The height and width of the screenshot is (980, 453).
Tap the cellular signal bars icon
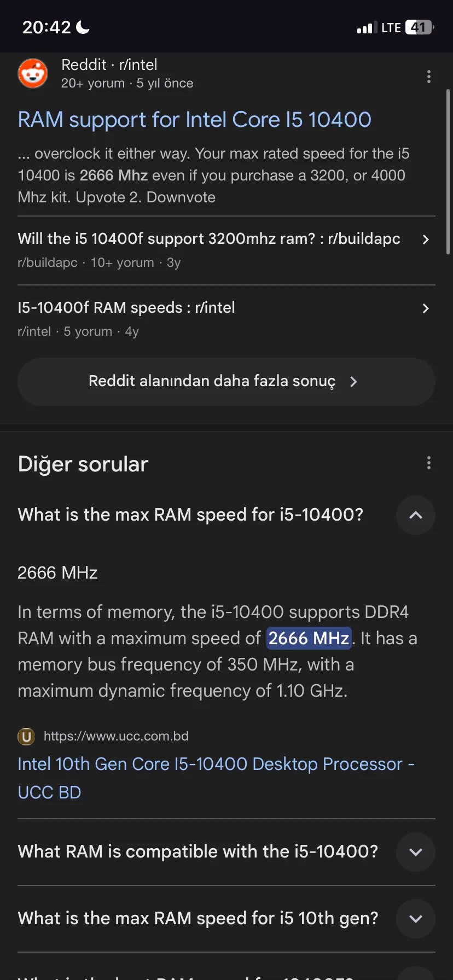tap(367, 28)
